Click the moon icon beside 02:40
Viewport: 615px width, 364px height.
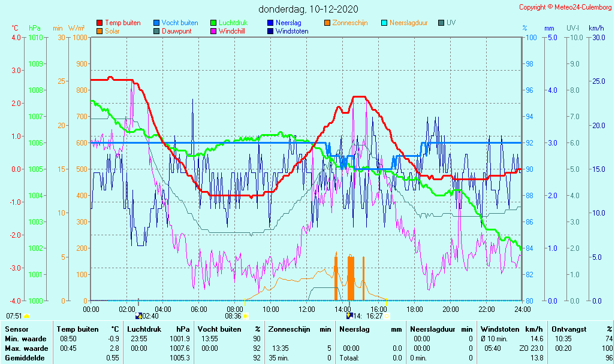coord(139,316)
